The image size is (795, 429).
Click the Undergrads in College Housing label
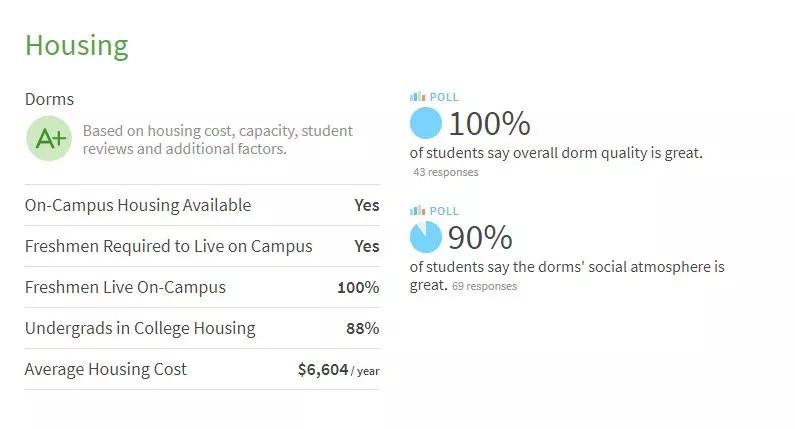point(140,328)
